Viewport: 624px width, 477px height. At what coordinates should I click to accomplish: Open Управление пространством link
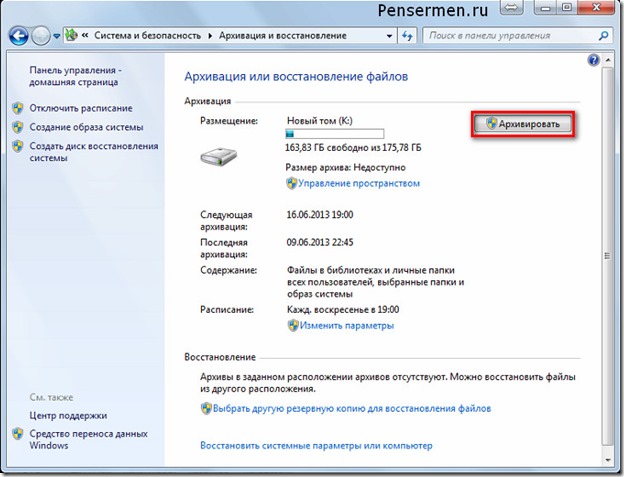coord(359,183)
